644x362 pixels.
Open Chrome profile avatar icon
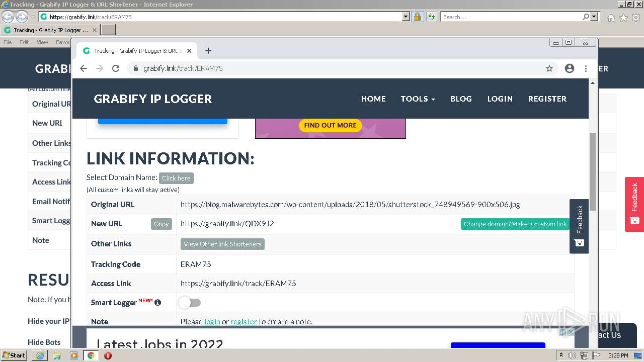coord(570,68)
